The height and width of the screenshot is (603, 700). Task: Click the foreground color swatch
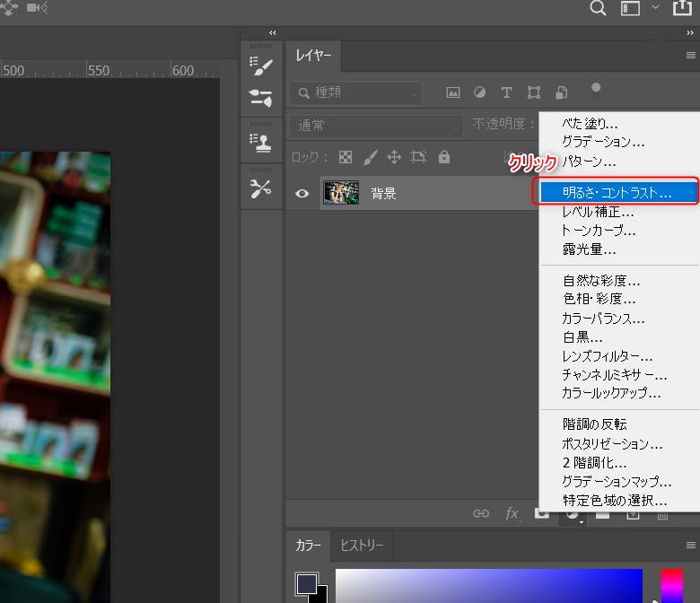click(x=307, y=583)
